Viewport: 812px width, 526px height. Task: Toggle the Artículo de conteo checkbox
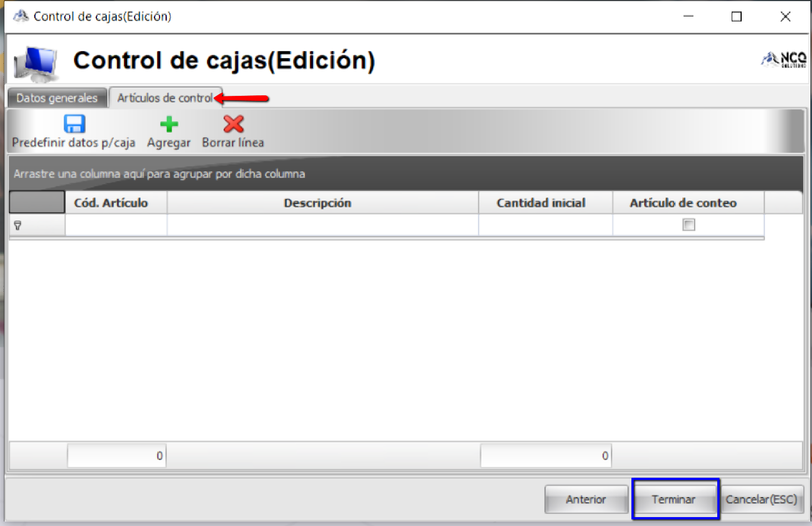tap(688, 224)
